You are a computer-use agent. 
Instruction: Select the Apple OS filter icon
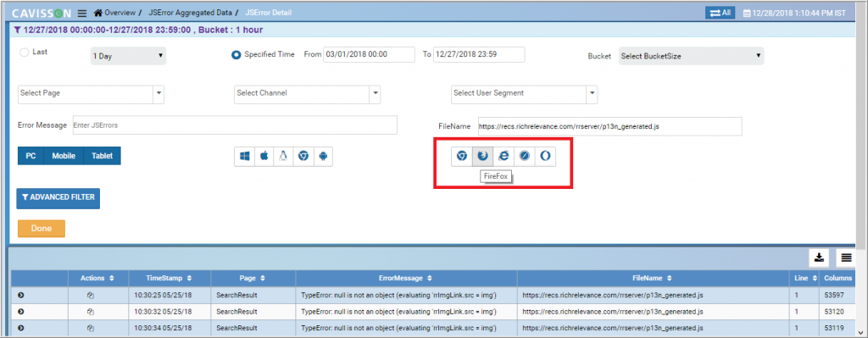click(264, 157)
